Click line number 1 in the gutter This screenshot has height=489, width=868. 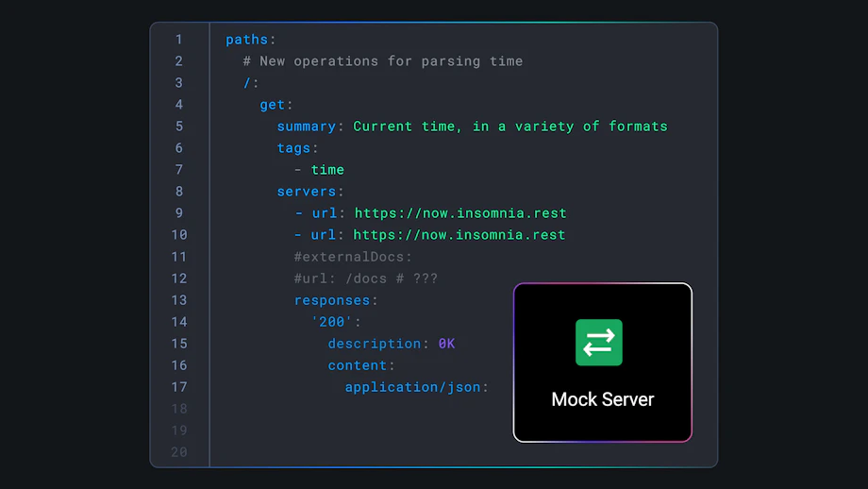[x=179, y=40]
